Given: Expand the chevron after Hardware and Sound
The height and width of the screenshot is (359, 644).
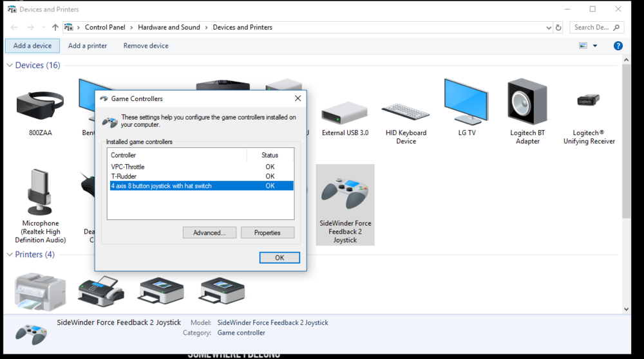Looking at the screenshot, I should pyautogui.click(x=206, y=28).
